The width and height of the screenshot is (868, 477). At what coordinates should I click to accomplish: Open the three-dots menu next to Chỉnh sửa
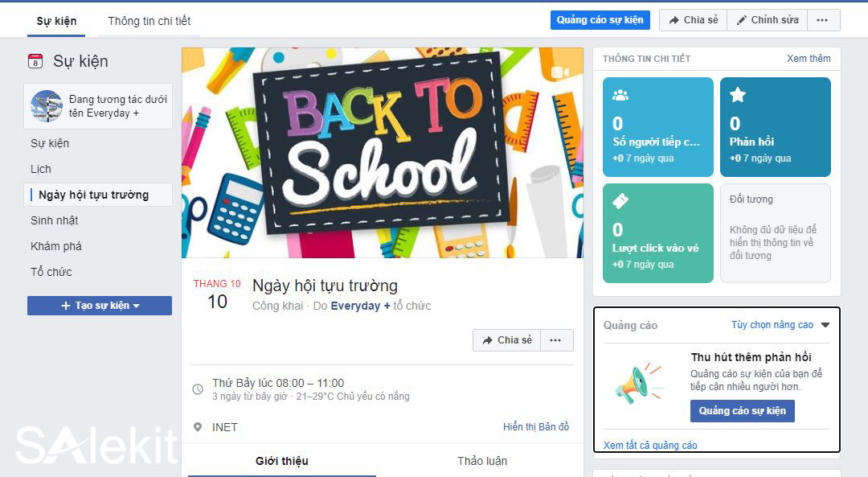pyautogui.click(x=823, y=20)
